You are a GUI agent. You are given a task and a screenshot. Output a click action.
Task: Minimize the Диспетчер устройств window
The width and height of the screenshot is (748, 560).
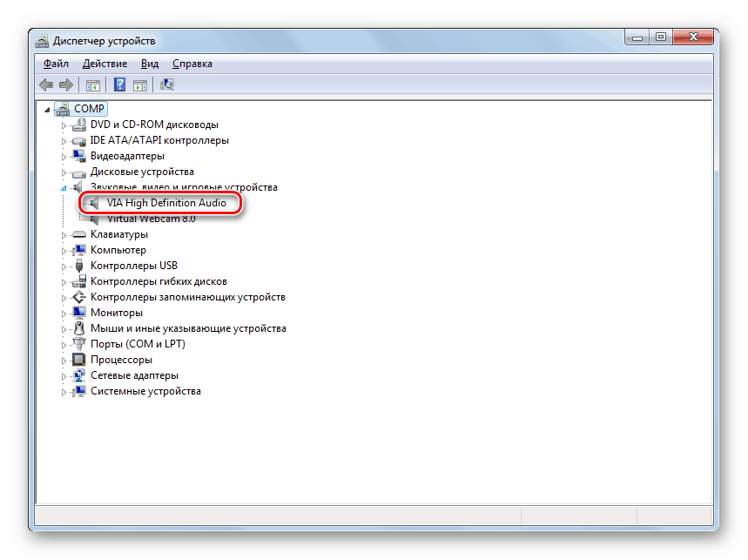pyautogui.click(x=637, y=37)
